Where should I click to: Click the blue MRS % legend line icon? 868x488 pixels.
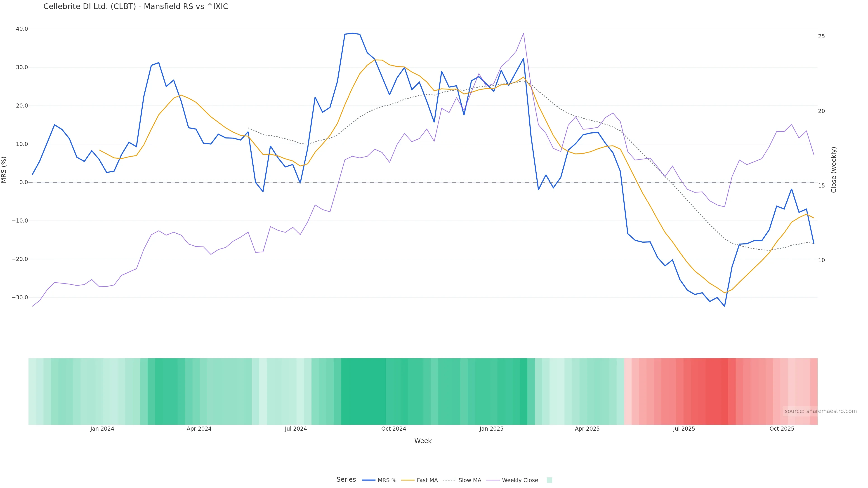[x=369, y=480]
